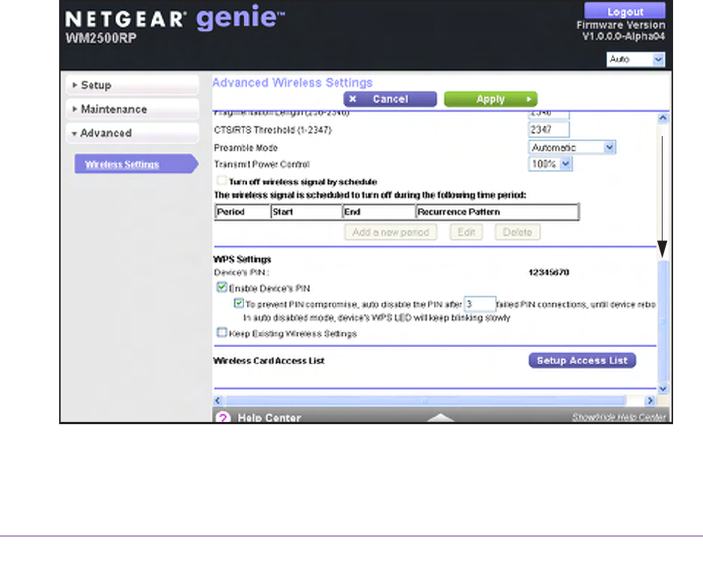Viewport: 703px width, 588px height.
Task: Click the vertical scrollbar down arrow
Action: (x=663, y=389)
